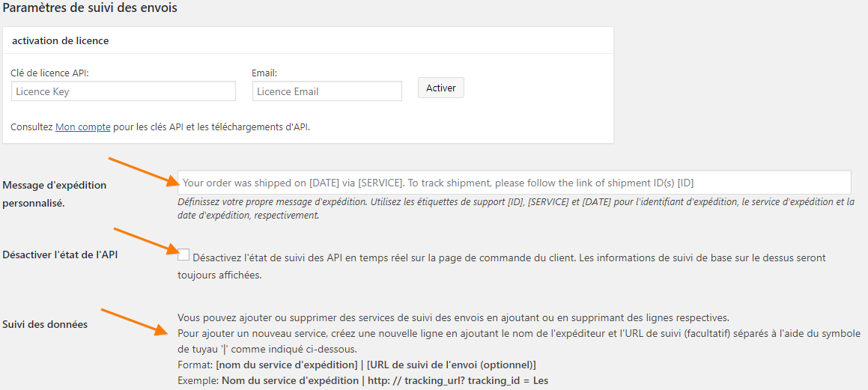Click the 'activation de licence' panel title
868x390 pixels.
[x=61, y=41]
